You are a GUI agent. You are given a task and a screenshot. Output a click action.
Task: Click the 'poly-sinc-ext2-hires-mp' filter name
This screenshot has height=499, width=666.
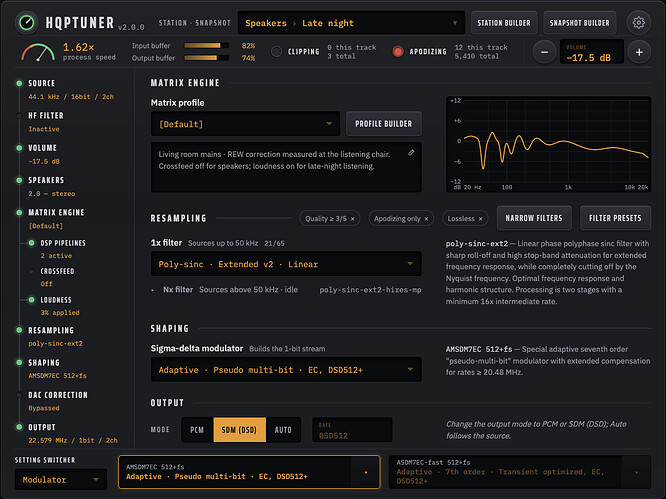[370, 290]
